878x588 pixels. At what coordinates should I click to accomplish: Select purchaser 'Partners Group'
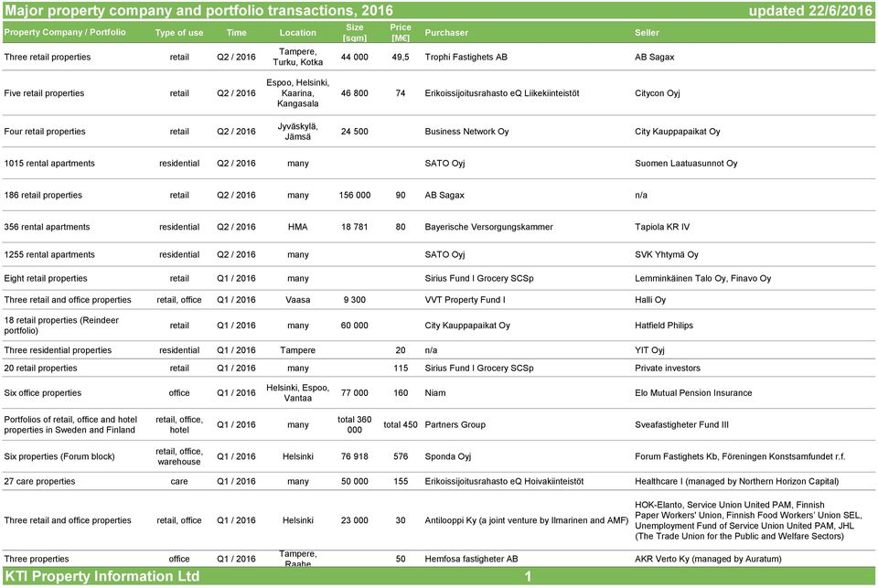point(455,424)
